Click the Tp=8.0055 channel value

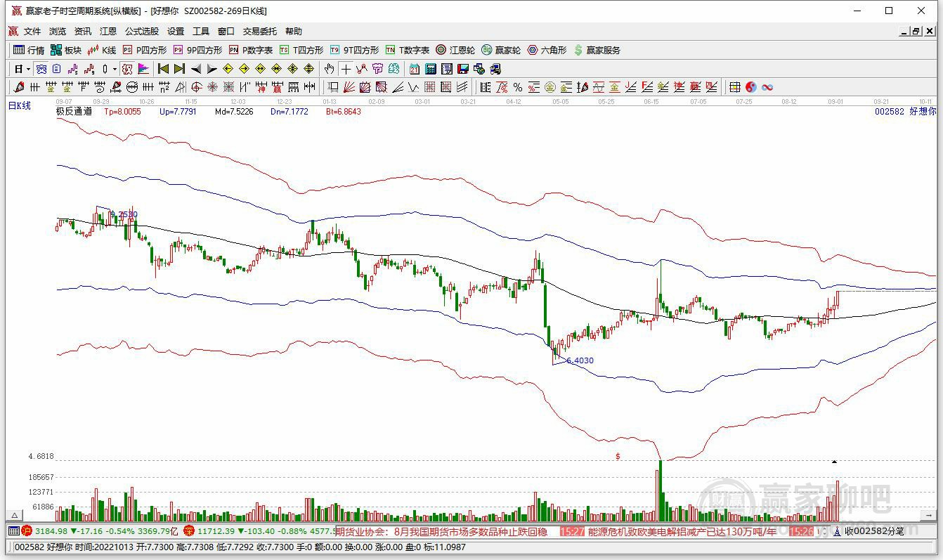(x=122, y=111)
